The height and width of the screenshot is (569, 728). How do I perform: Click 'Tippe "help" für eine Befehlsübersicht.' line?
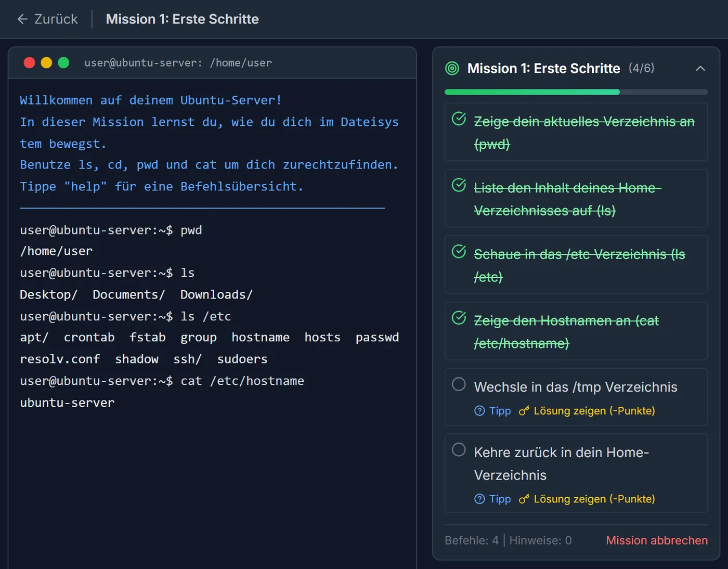click(162, 187)
